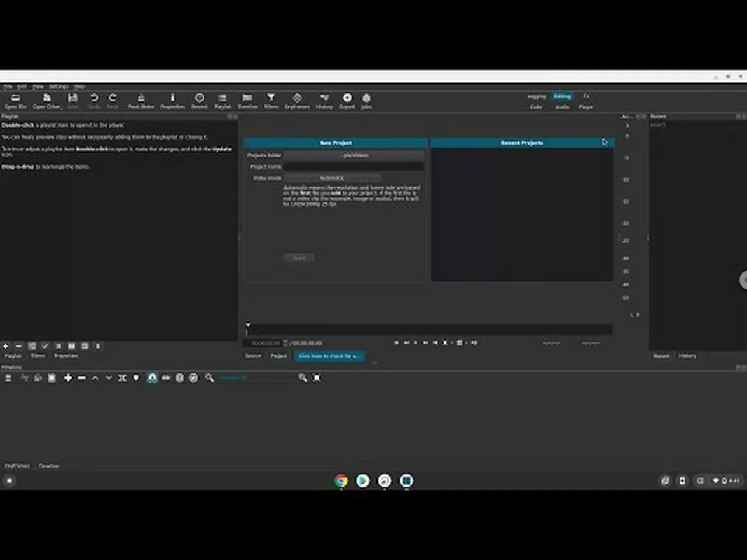Enable ripple all tracks on the timeline
The width and height of the screenshot is (747, 560).
coord(194,377)
